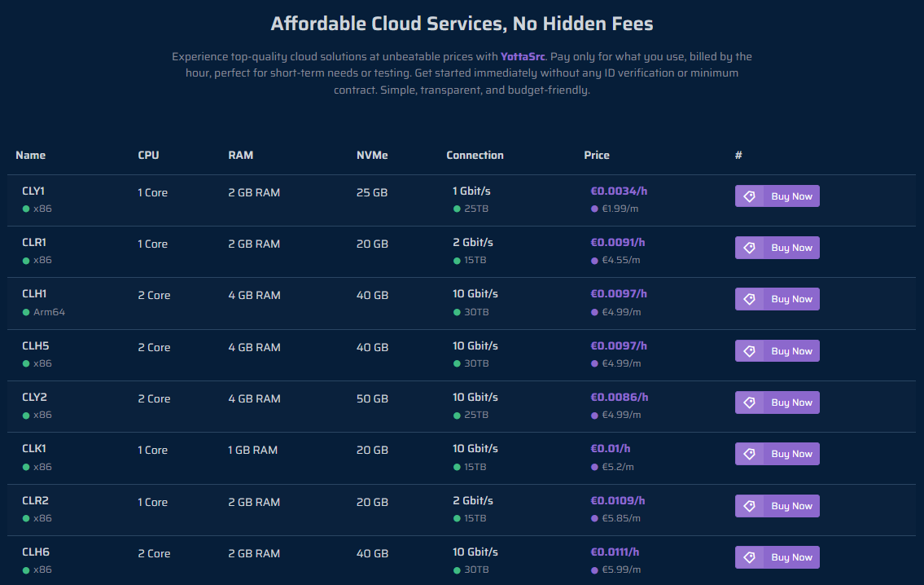924x585 pixels.
Task: Buy the CLY1 plan at €0.0034/h
Action: (777, 196)
